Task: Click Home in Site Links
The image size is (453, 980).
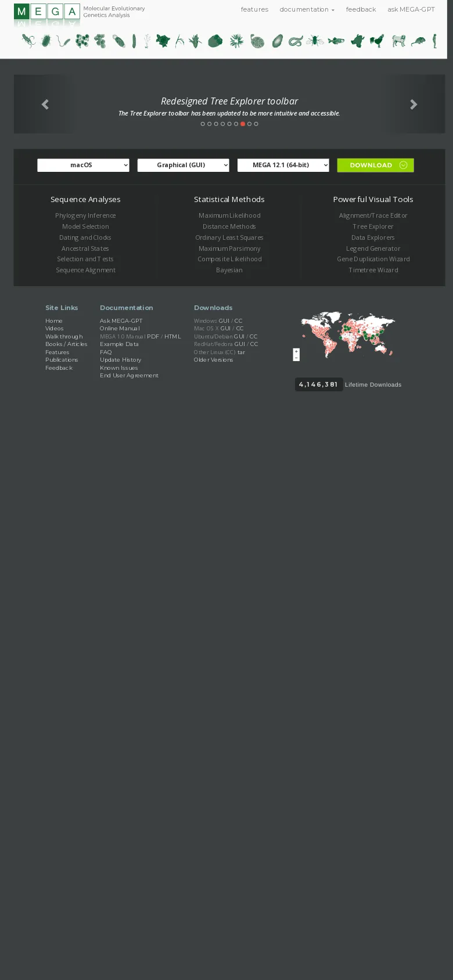Action: pyautogui.click(x=54, y=320)
